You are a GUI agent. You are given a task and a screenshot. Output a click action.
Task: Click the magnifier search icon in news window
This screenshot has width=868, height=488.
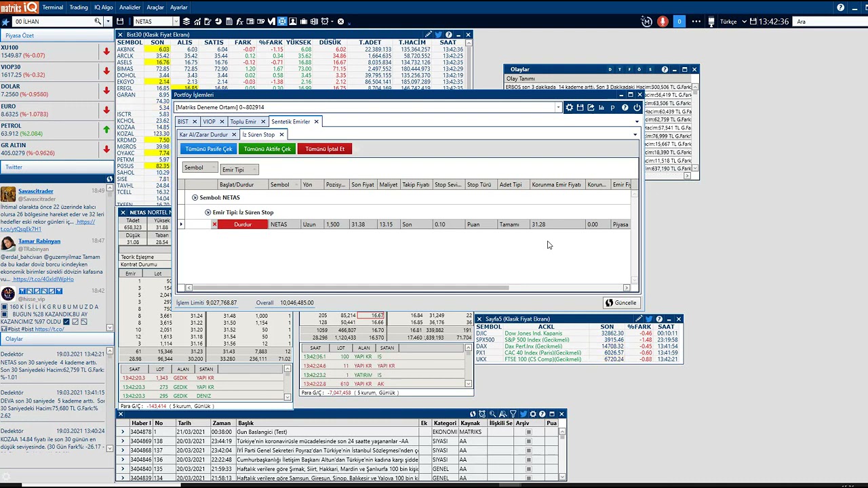(492, 413)
